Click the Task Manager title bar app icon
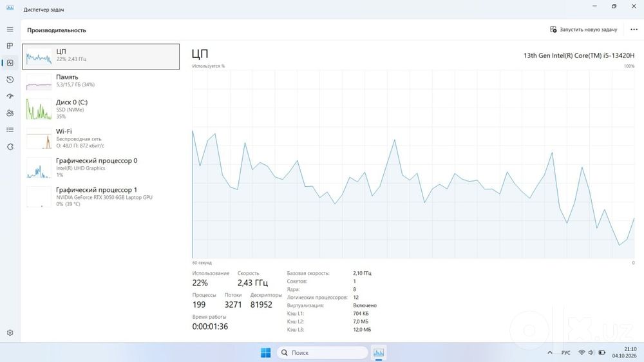 [10, 8]
